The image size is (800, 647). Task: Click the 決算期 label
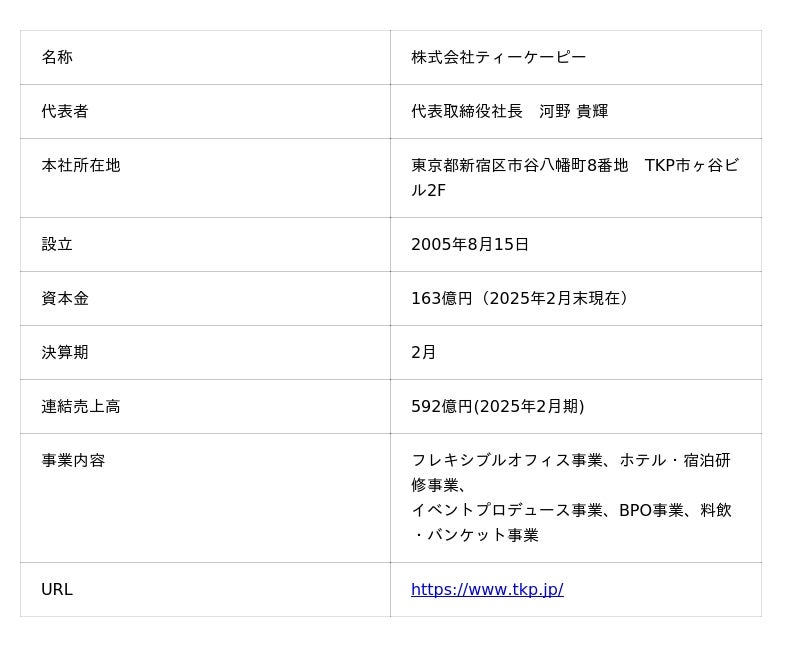[65, 353]
